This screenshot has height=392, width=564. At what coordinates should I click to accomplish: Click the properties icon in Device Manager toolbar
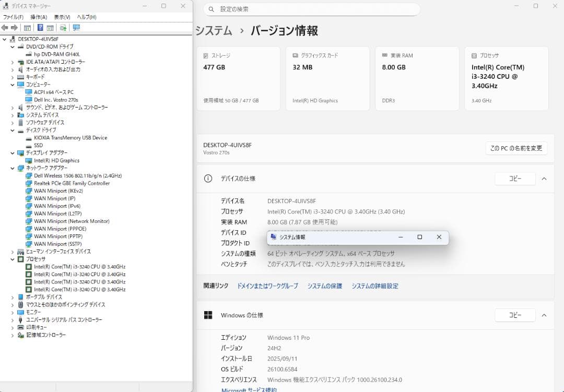[50, 28]
